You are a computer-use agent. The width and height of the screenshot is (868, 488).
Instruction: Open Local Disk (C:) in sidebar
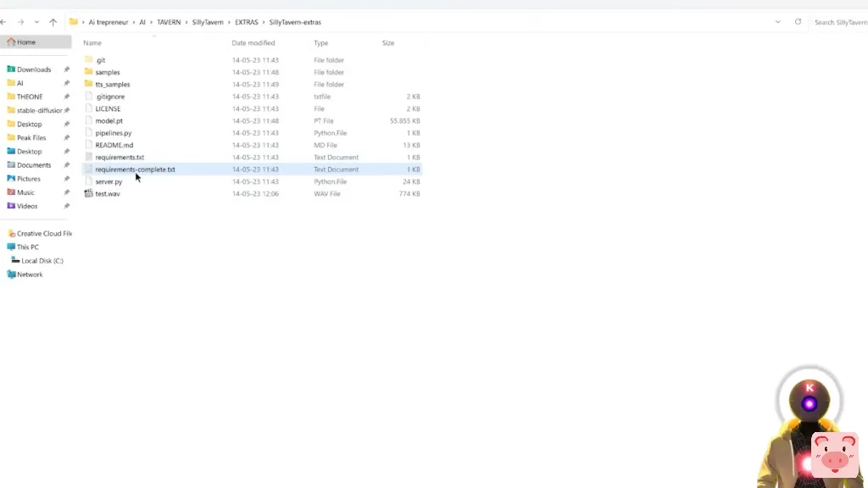tap(42, 261)
